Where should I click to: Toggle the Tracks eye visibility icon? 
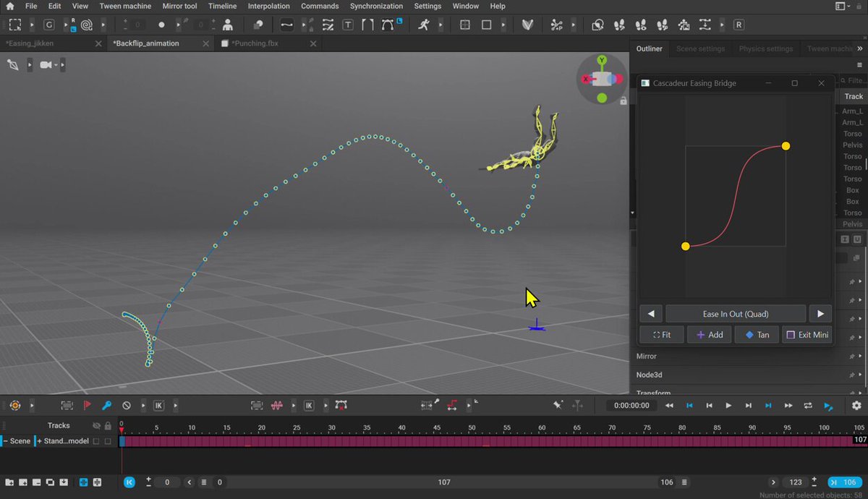[x=96, y=426]
